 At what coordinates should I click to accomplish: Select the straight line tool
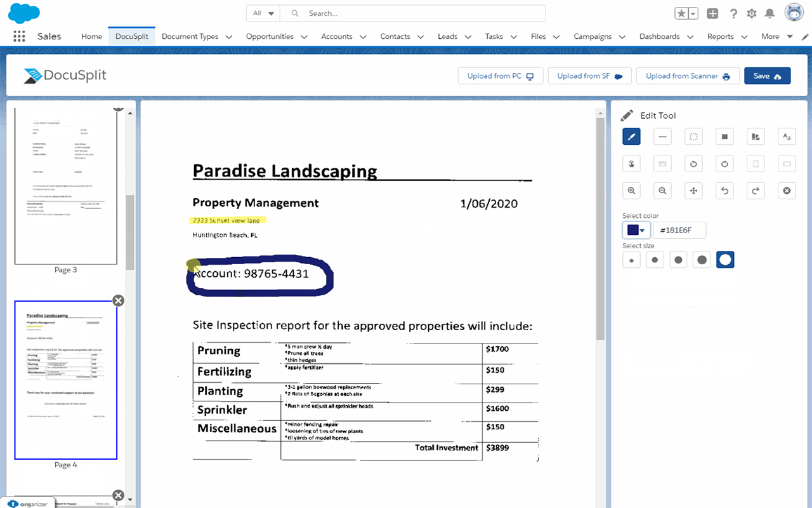pos(662,136)
